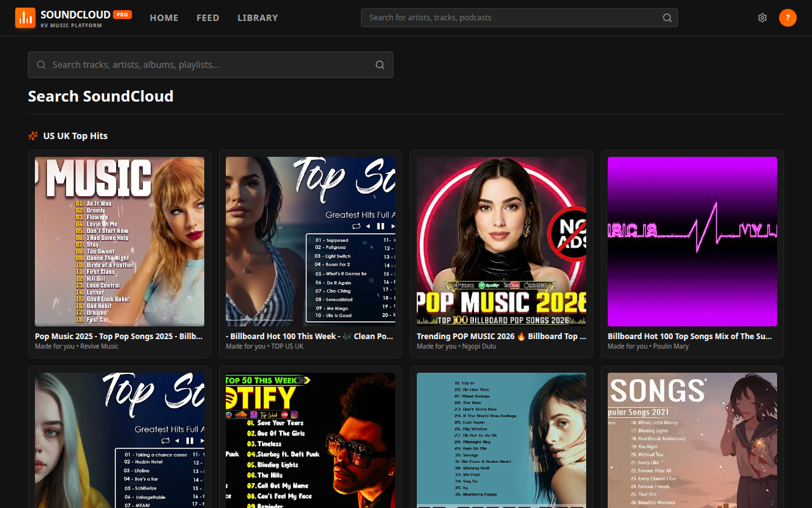Open the LIBRARY nav item

pos(258,18)
